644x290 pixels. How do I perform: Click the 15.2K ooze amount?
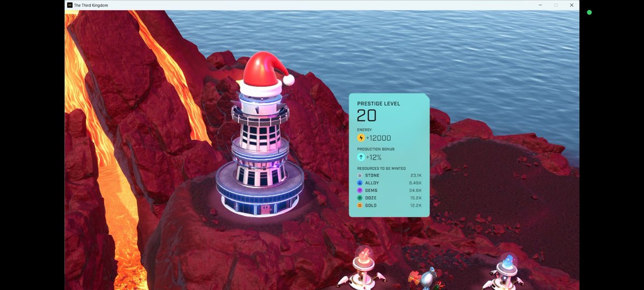pos(416,198)
